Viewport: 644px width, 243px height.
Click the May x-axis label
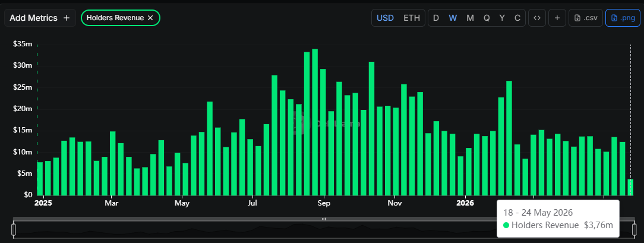[x=182, y=203]
